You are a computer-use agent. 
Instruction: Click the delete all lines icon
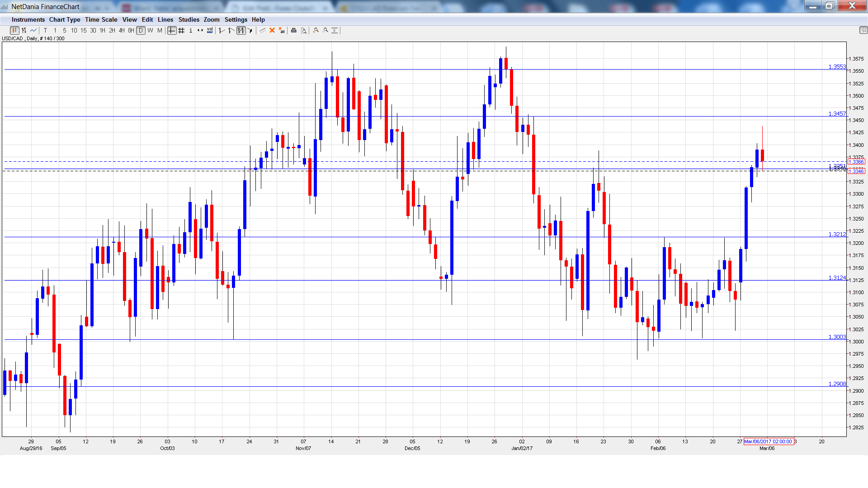point(282,30)
